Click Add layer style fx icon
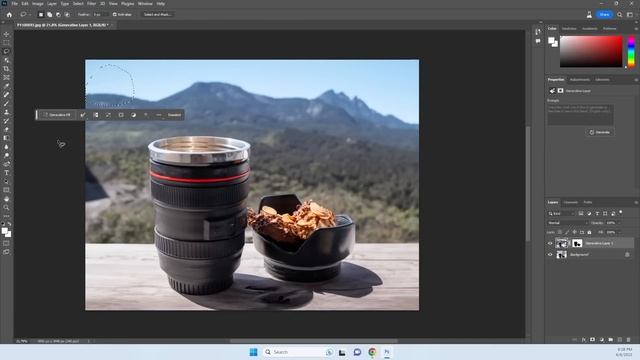Viewport: 640px width, 360px height. (584, 339)
